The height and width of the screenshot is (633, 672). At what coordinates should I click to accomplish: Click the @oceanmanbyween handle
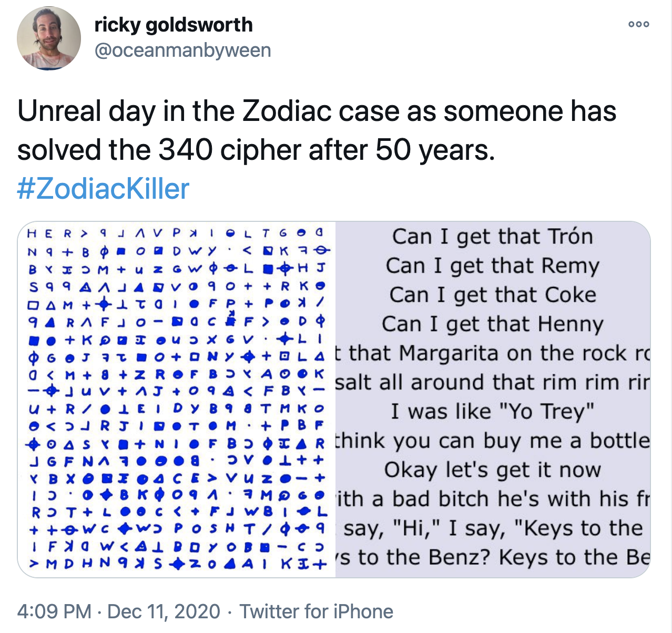[x=182, y=50]
